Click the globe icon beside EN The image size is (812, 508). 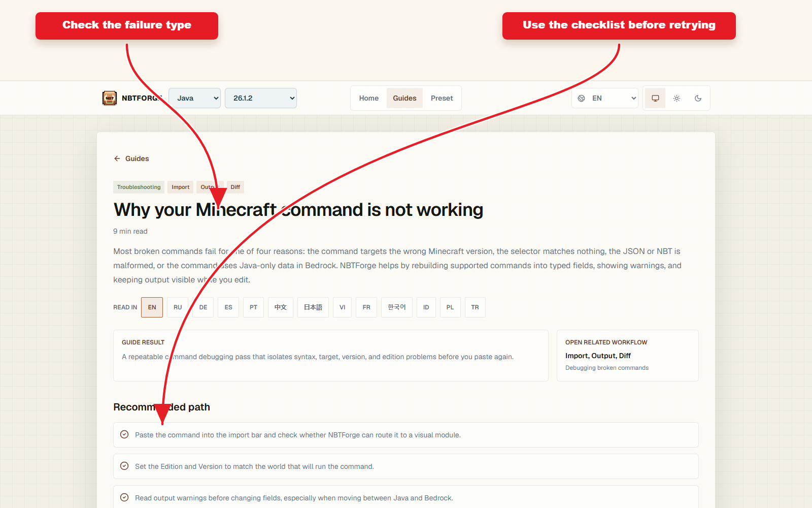[x=582, y=98]
